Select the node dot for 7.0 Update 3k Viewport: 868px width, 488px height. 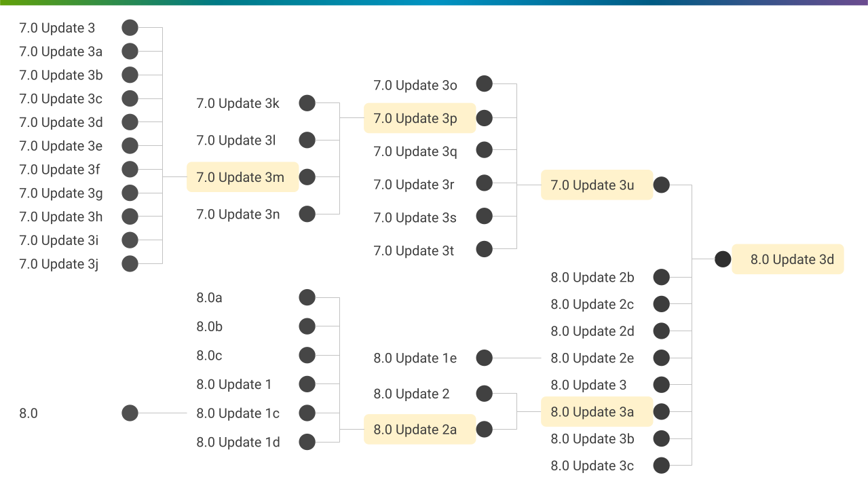tap(307, 103)
